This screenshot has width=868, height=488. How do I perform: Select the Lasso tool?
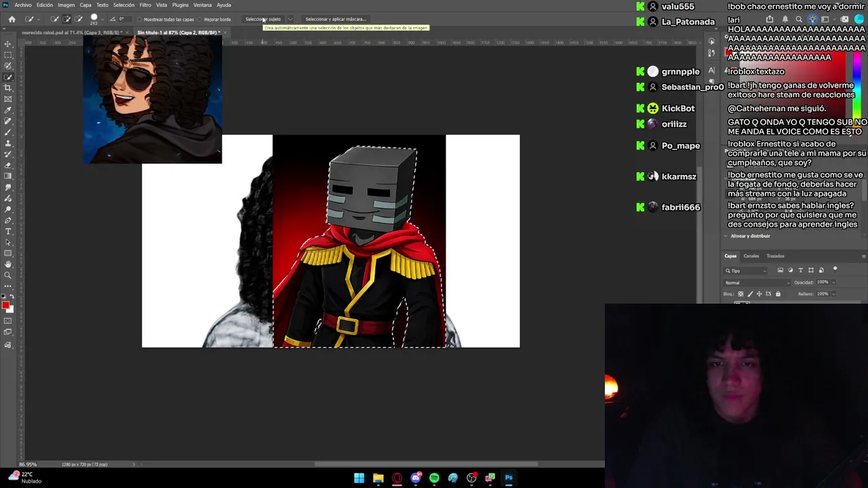(8, 66)
